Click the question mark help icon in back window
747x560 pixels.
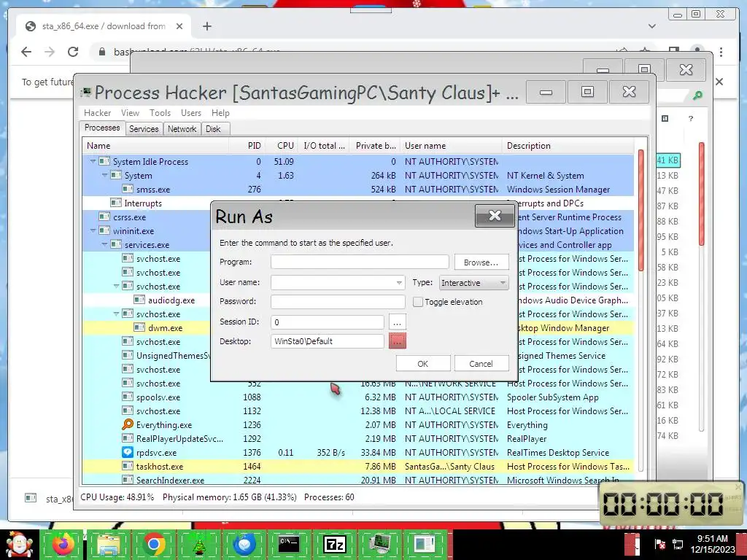pos(691,119)
